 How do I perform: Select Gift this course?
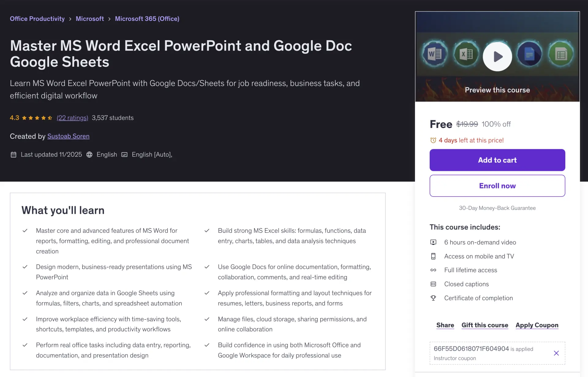point(485,325)
